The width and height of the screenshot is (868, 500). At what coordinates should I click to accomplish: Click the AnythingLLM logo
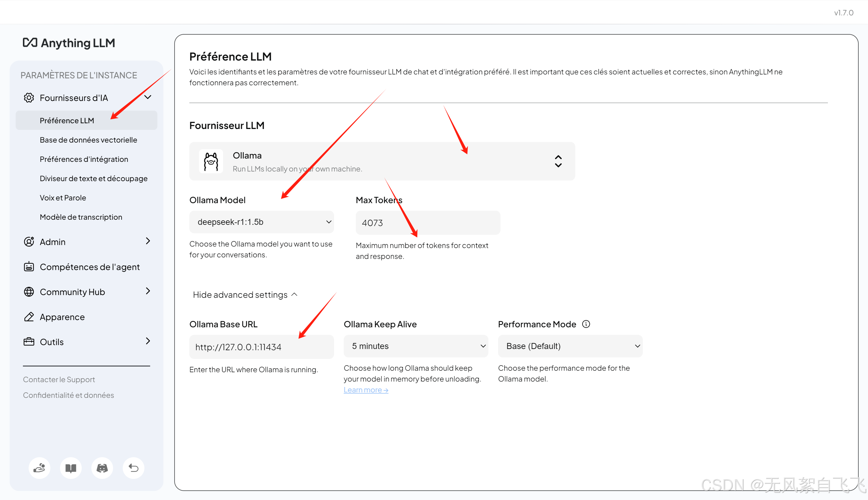point(69,42)
